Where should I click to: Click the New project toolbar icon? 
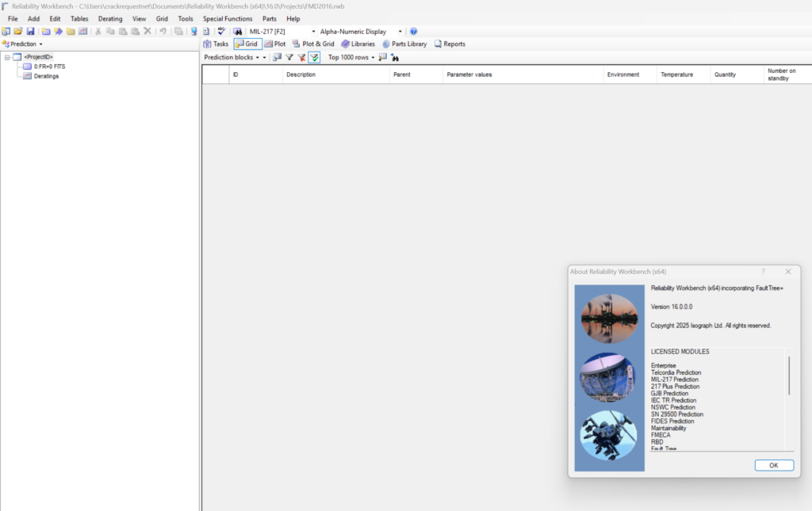pos(6,32)
